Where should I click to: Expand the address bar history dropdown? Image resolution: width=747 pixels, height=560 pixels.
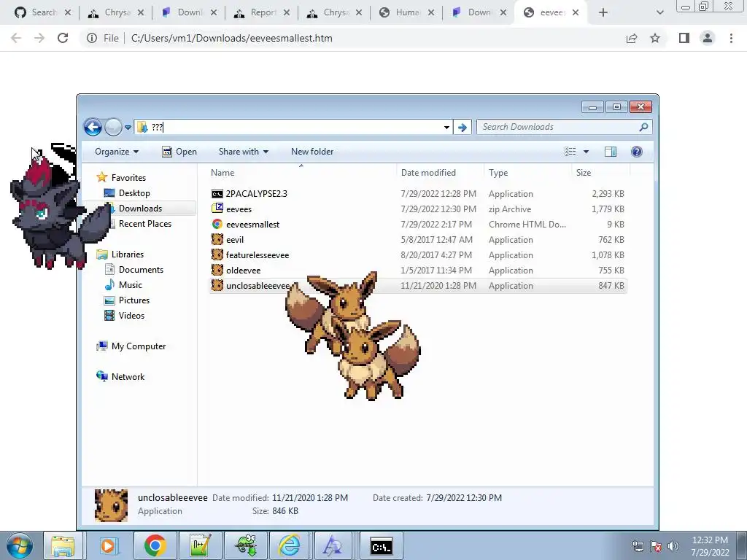(x=446, y=127)
